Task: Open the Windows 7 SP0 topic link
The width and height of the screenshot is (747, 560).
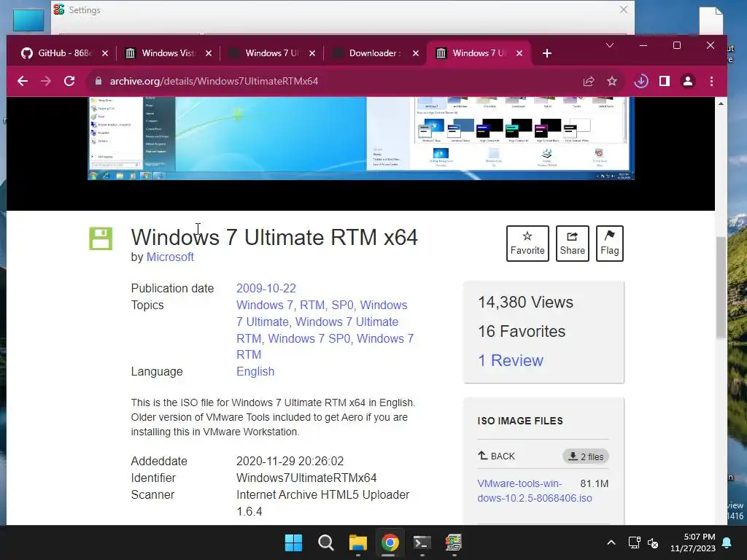Action: tap(309, 338)
